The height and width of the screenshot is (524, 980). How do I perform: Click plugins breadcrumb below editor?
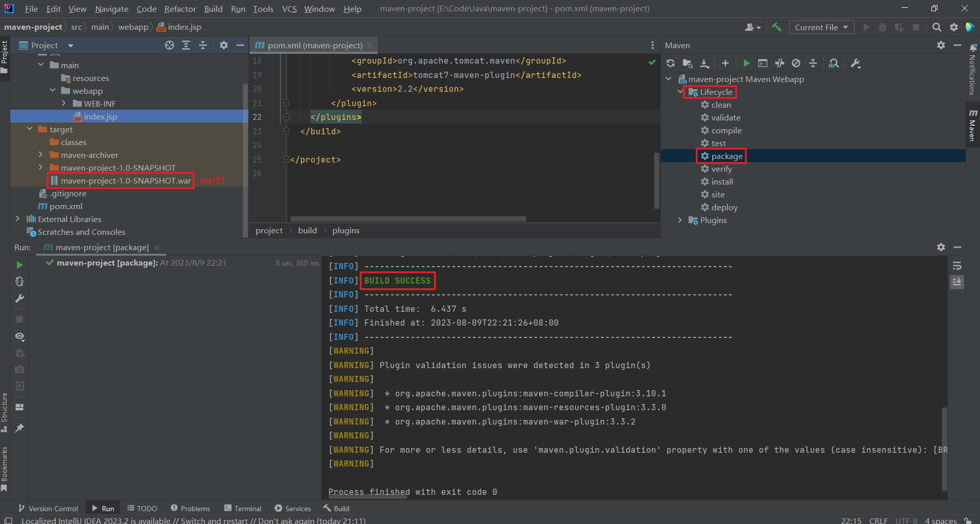coord(346,230)
